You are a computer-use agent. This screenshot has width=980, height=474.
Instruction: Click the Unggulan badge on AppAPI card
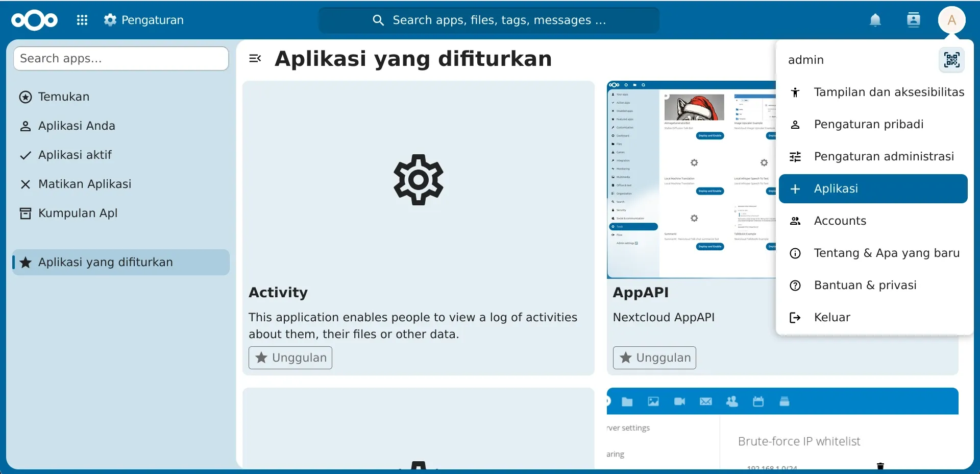[654, 358]
